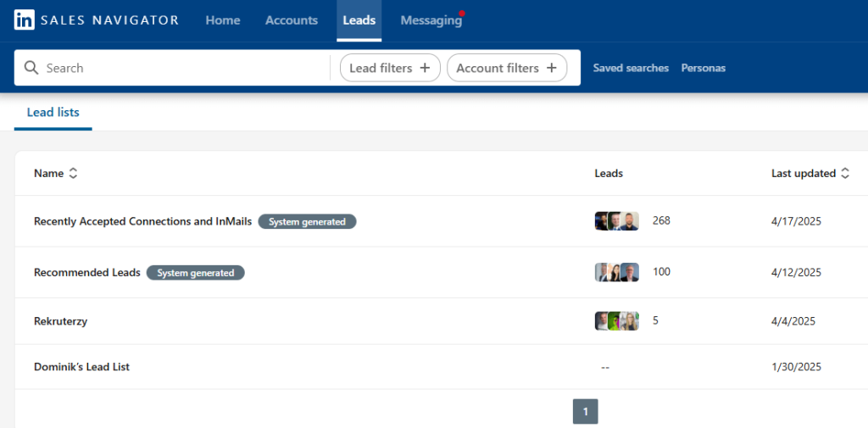The width and height of the screenshot is (868, 428).
Task: Click the 4/4/2025 last updated date
Action: coord(793,321)
